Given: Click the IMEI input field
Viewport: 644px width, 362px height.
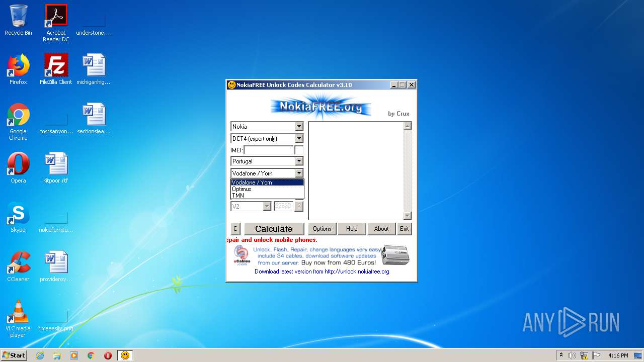Looking at the screenshot, I should pos(268,150).
